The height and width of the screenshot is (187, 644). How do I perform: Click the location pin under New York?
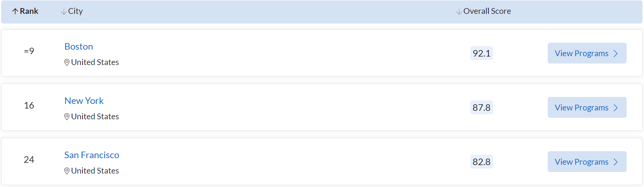point(67,117)
